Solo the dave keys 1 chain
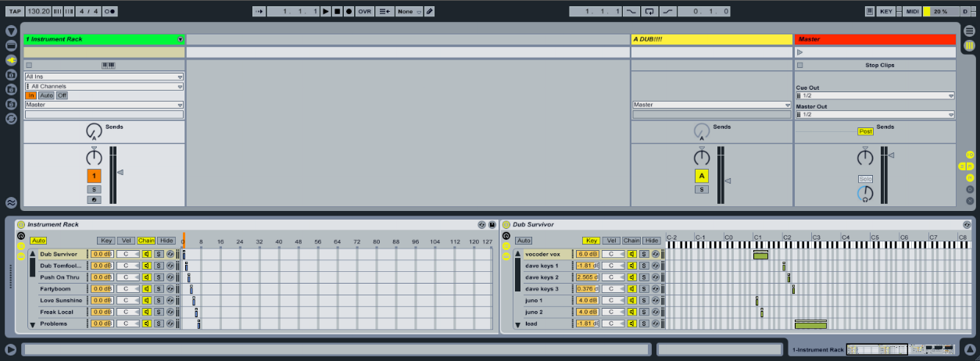 pyautogui.click(x=644, y=266)
